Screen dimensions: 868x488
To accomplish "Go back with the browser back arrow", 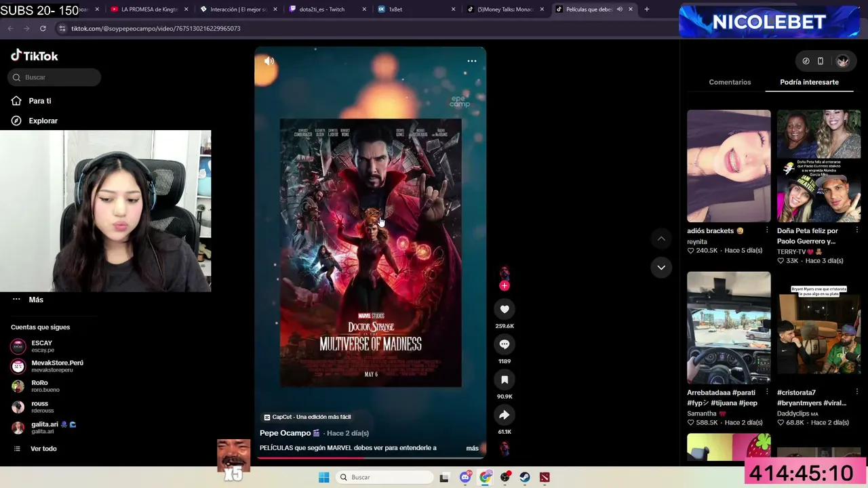I will pyautogui.click(x=10, y=28).
